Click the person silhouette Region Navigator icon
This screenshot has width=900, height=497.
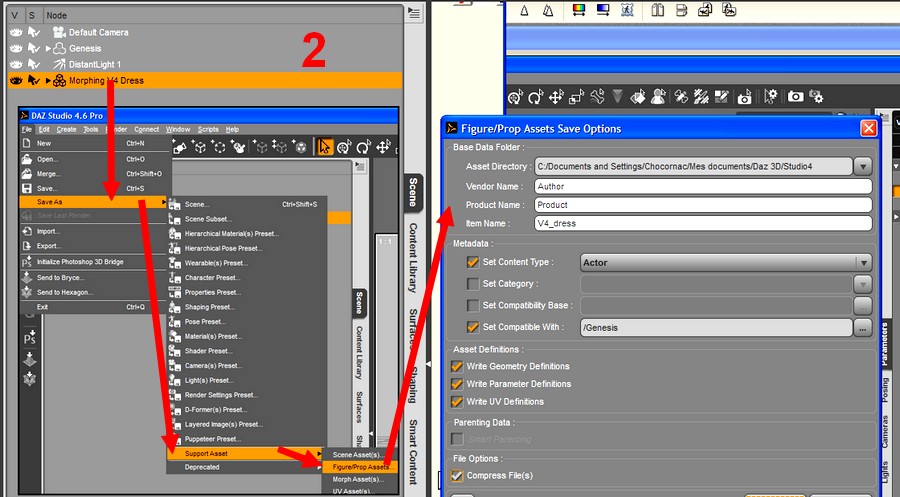click(x=658, y=96)
